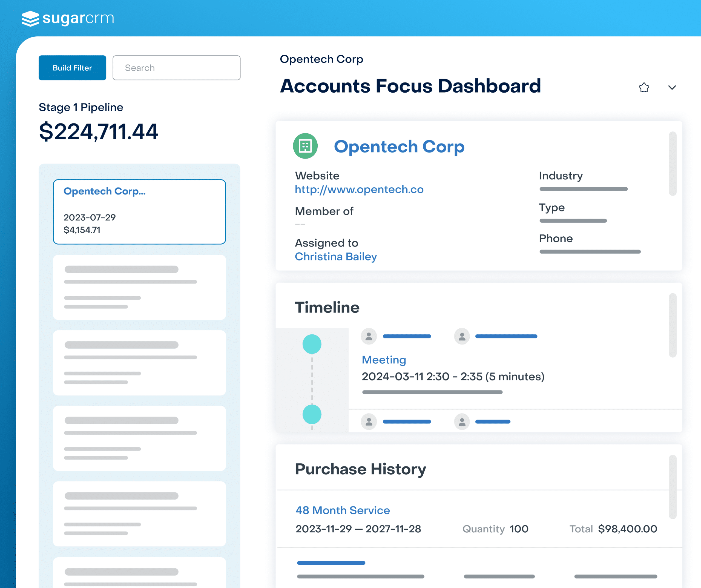This screenshot has height=588, width=701.
Task: Open assigned user Christina Bailey
Action: 336,256
